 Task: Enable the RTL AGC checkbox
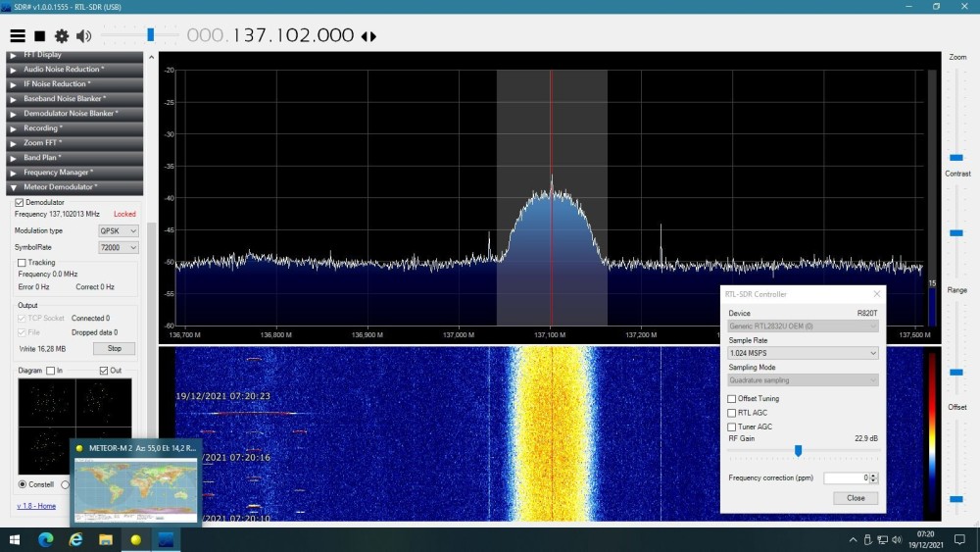[x=731, y=413]
